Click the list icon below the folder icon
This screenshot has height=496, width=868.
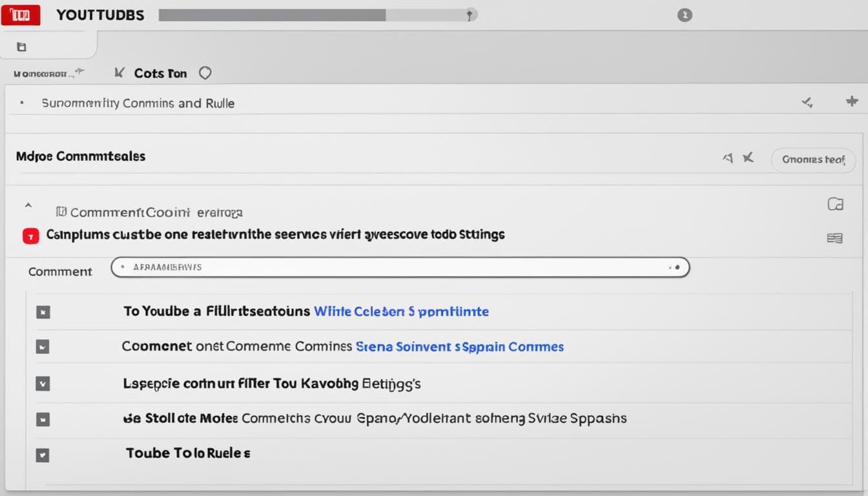coord(834,238)
